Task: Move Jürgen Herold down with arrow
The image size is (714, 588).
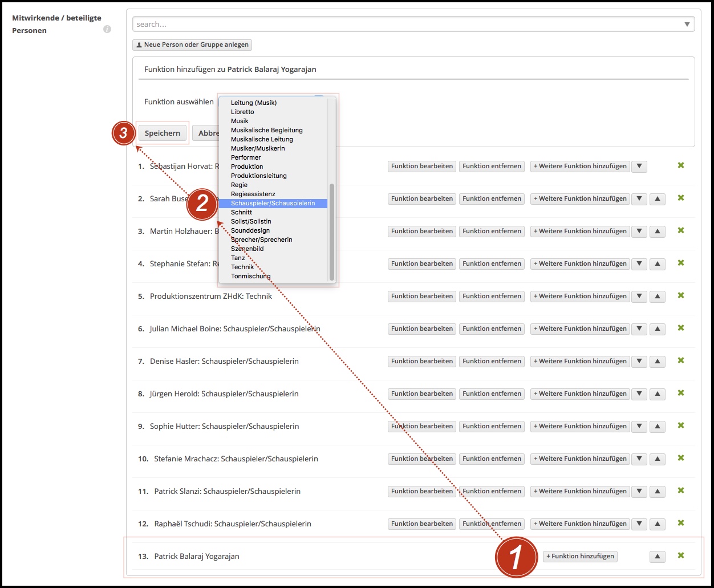Action: (x=639, y=394)
